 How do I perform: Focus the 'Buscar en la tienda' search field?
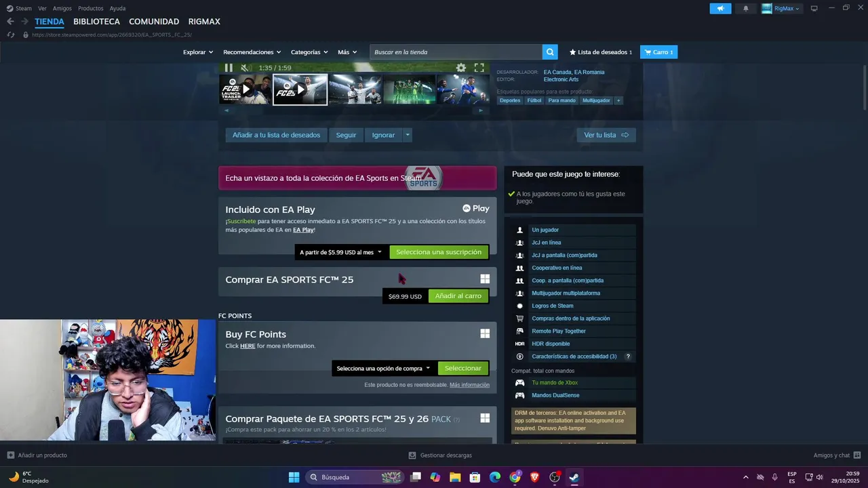456,52
